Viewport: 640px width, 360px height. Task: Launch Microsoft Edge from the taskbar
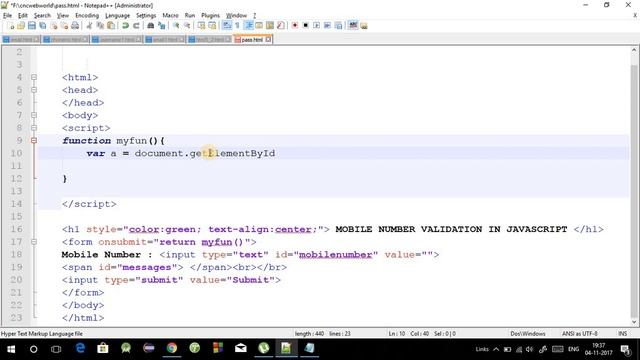(x=80, y=348)
